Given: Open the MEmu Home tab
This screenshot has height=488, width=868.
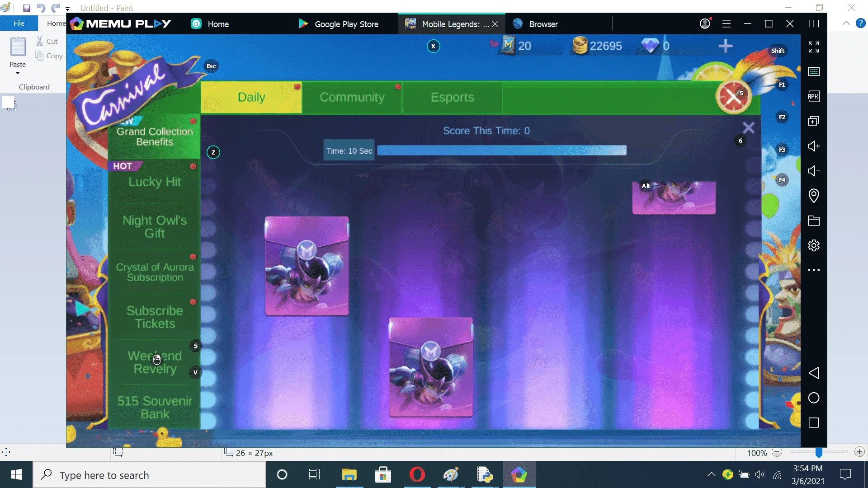Looking at the screenshot, I should pyautogui.click(x=211, y=24).
